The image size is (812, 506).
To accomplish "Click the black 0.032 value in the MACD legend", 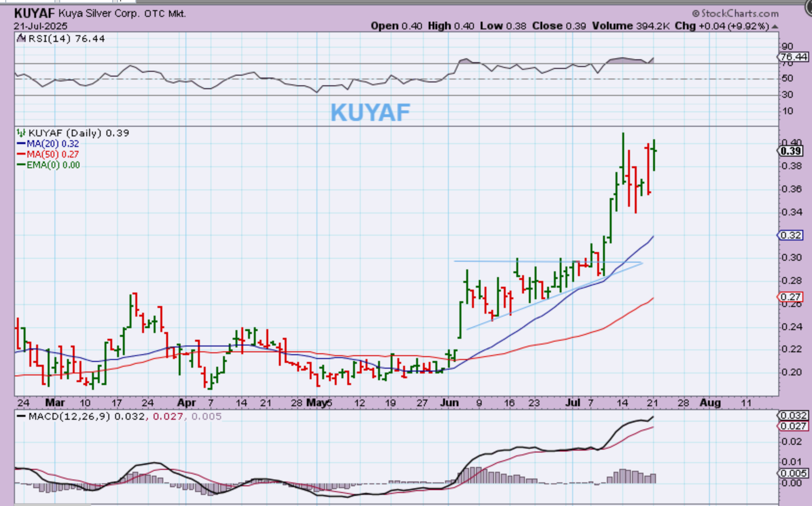I will 129,416.
